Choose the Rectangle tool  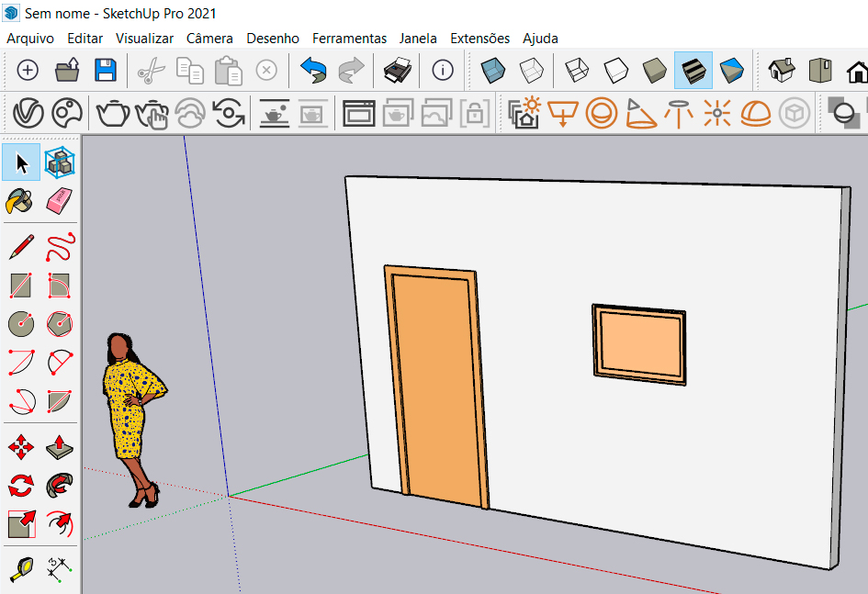21,286
